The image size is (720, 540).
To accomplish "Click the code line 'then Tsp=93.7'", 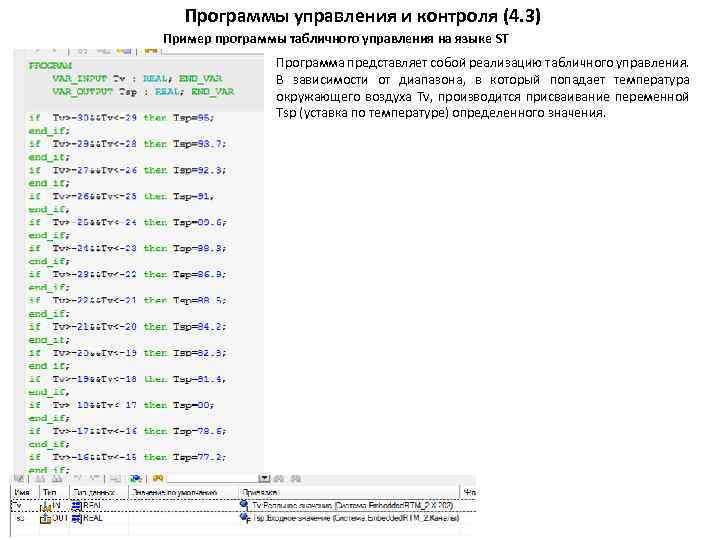I will pos(185,144).
